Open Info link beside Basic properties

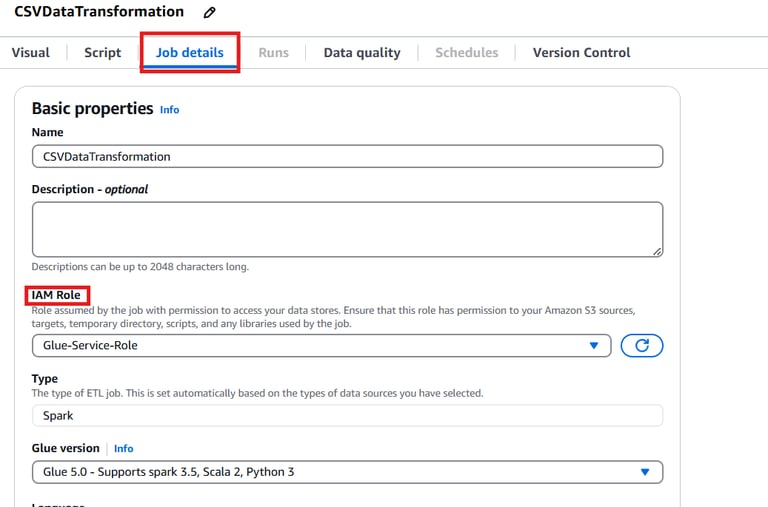[x=170, y=110]
